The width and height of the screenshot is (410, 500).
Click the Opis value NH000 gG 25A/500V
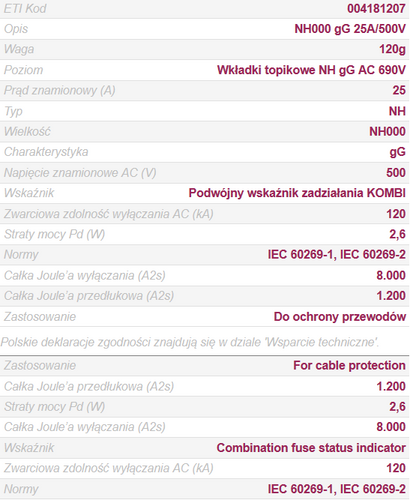click(350, 29)
